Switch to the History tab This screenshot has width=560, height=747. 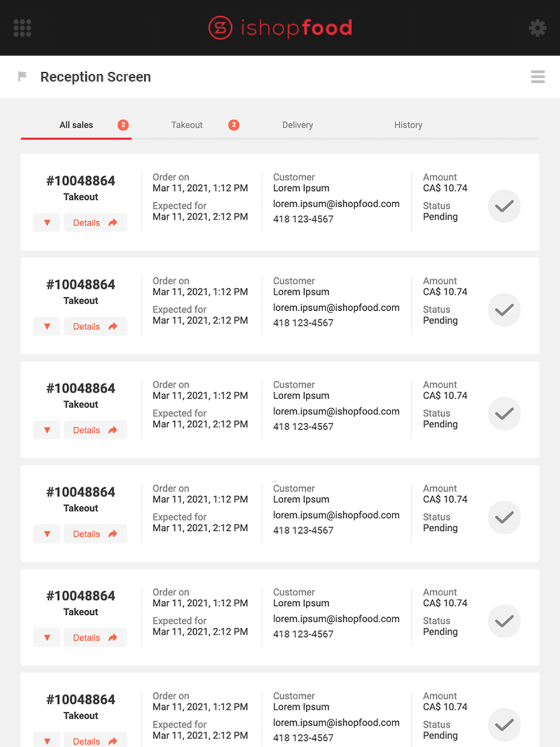408,125
